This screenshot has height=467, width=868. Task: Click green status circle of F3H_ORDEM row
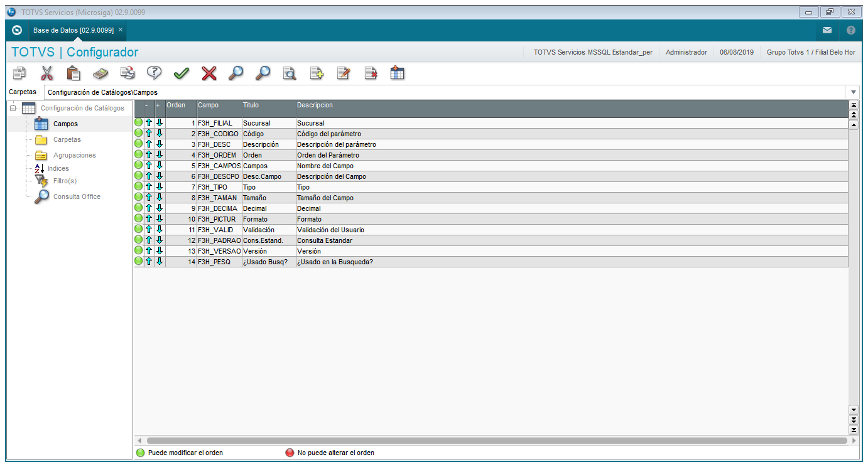(x=139, y=155)
